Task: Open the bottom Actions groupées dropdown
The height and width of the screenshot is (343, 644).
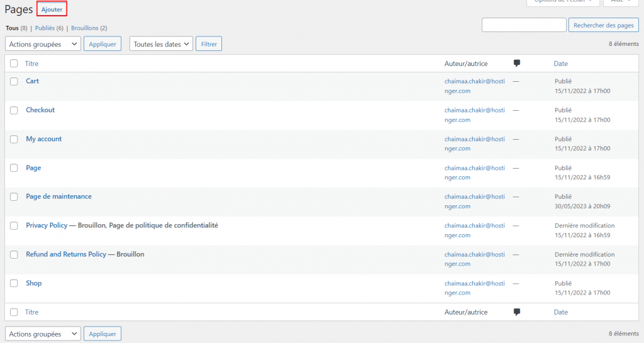Action: pyautogui.click(x=43, y=334)
